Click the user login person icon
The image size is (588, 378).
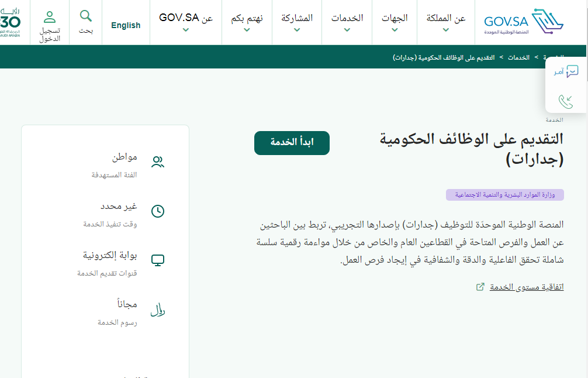[50, 16]
